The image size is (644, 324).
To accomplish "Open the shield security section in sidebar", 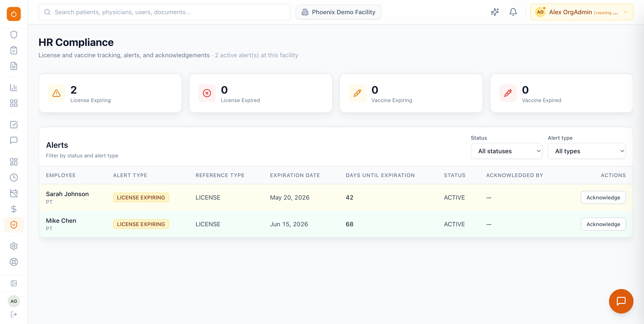I will 14,35.
